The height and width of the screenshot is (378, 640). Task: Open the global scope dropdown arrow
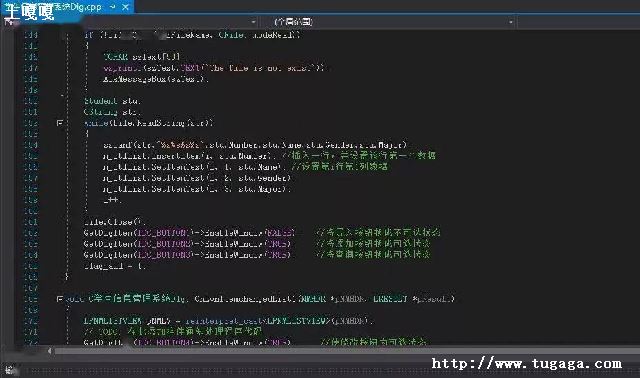pyautogui.click(x=511, y=22)
